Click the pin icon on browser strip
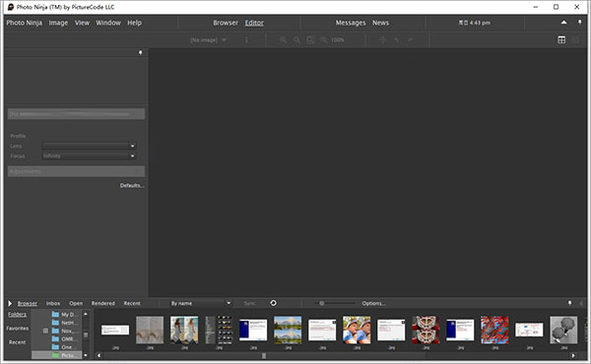 click(570, 303)
